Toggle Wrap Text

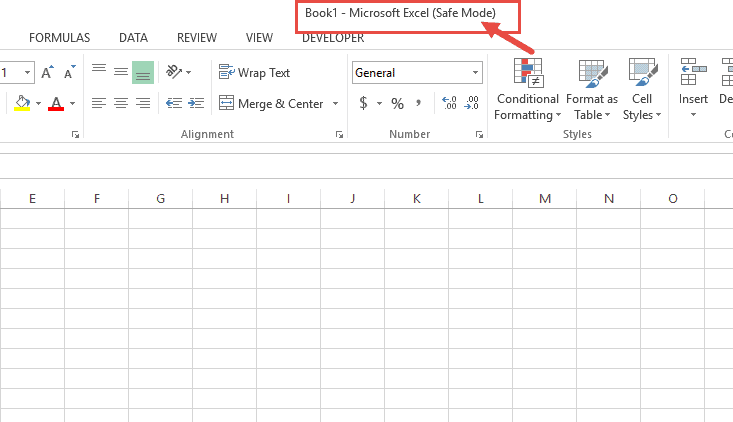(254, 72)
